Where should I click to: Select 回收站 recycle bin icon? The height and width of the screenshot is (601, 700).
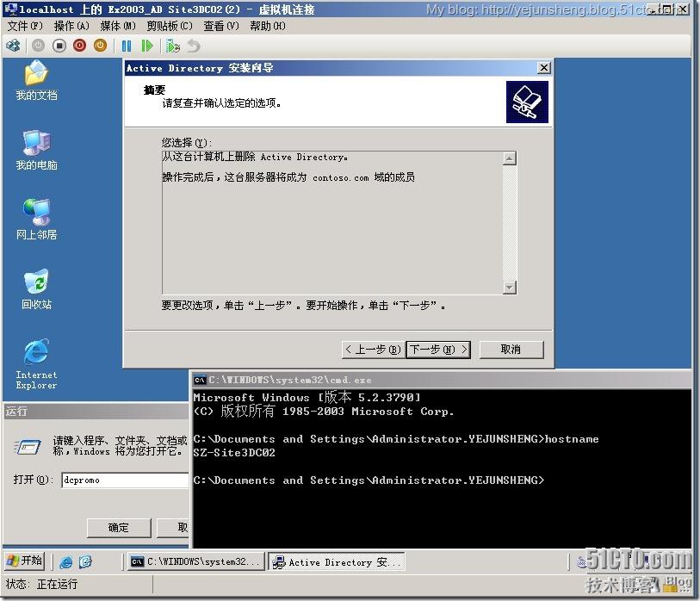36,290
